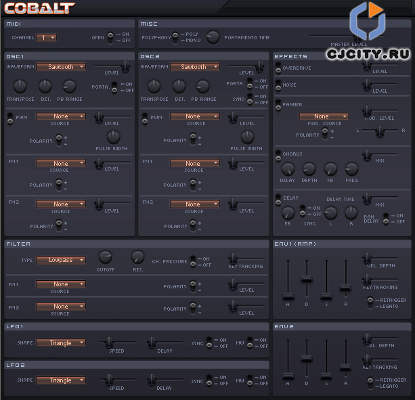Viewport: 415px width, 400px height.
Task: Toggle the OSC2 Porta switch
Action: pos(249,84)
